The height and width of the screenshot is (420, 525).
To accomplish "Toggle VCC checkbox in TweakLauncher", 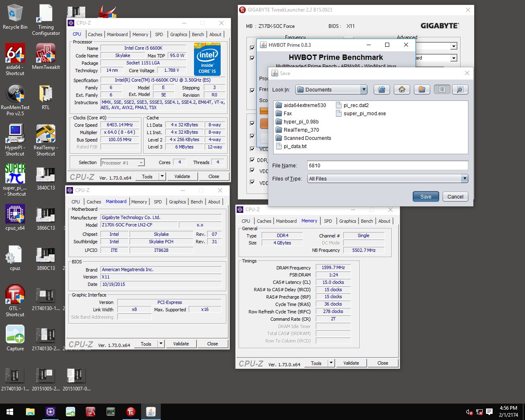I will click(252, 149).
